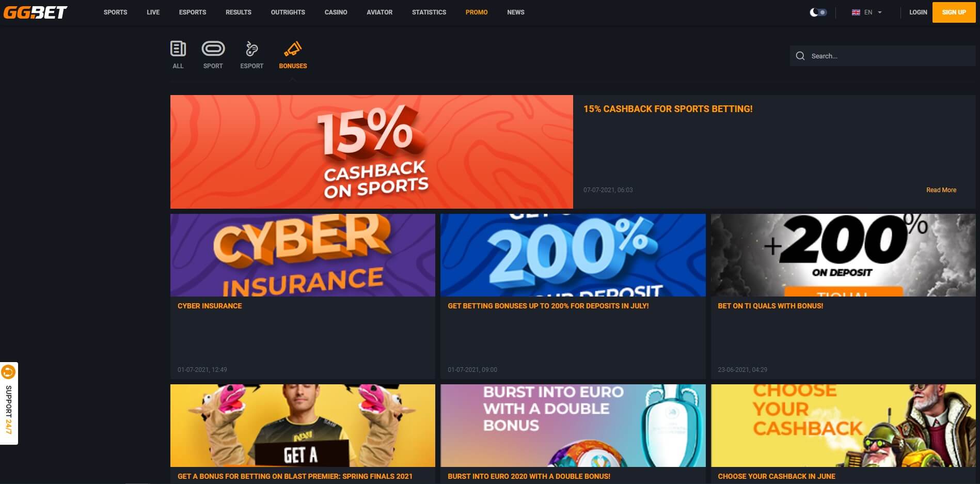
Task: Open Burst into Euro 2020 double bonus article
Action: coord(529,476)
